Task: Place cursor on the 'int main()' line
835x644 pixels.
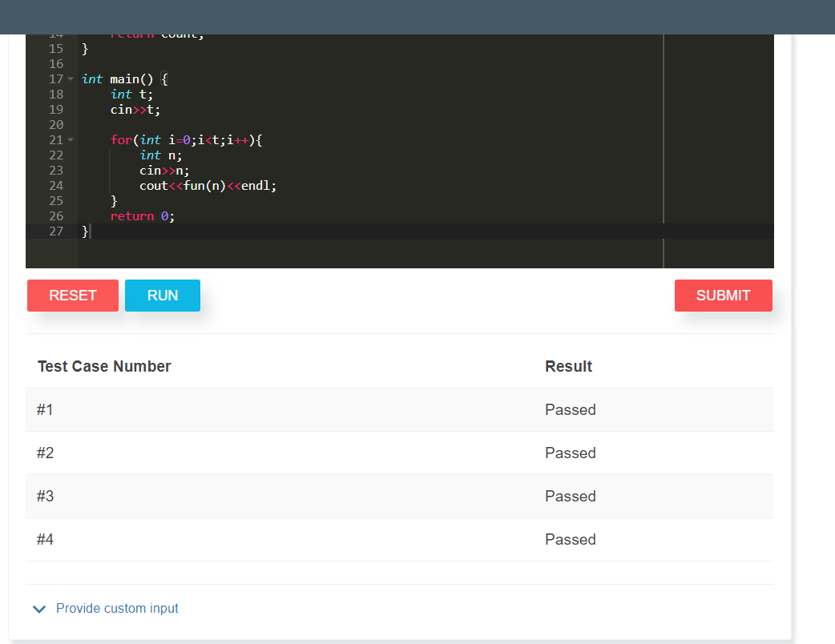Action: (x=124, y=79)
